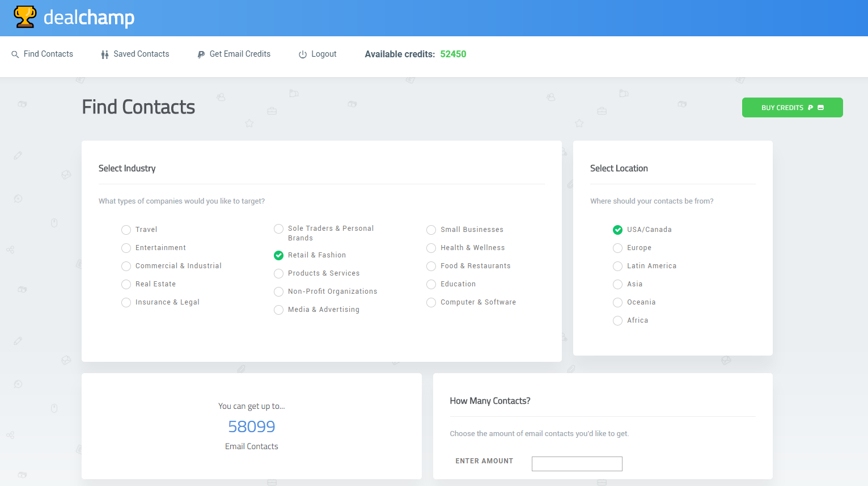Select the Logout menu item
The height and width of the screenshot is (486, 868).
(x=317, y=54)
